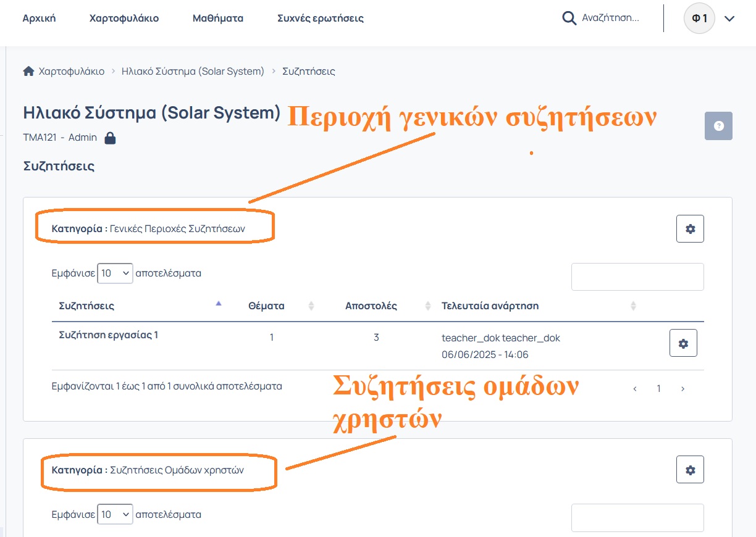Open the Συζήτηση εργασίας 1 discussion link

point(109,335)
